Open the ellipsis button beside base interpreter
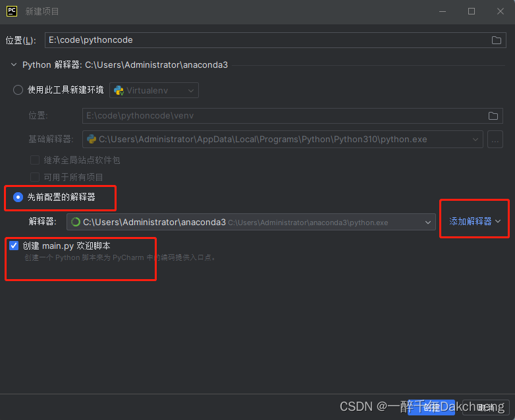 tap(495, 140)
